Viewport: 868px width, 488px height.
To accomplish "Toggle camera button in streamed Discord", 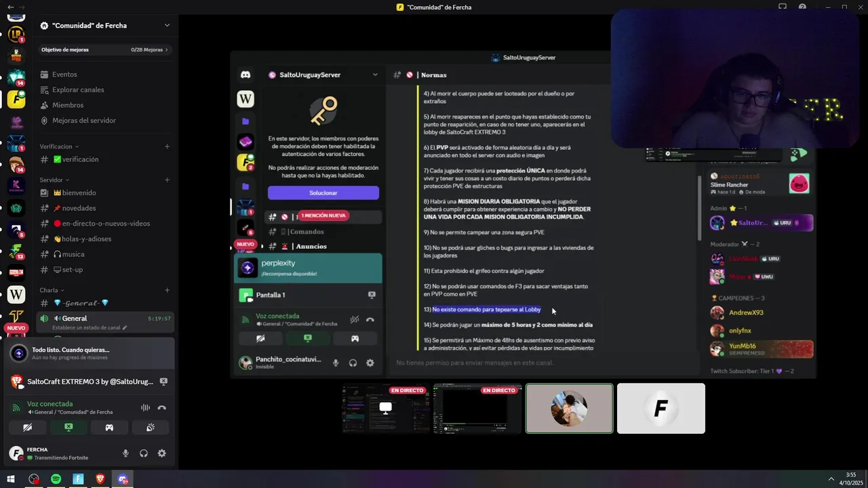I will coord(260,338).
